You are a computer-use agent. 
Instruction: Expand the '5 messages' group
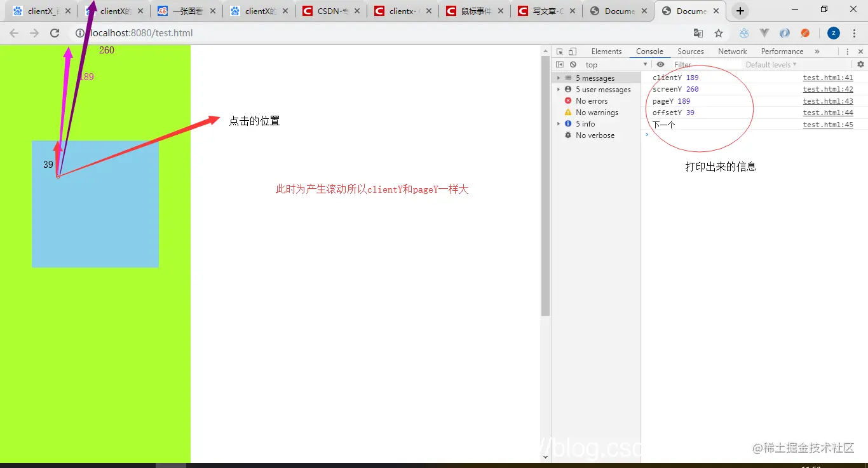559,78
